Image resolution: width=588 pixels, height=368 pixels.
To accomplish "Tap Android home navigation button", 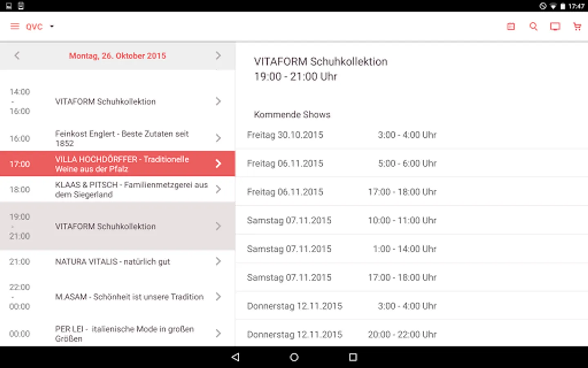I will point(294,357).
